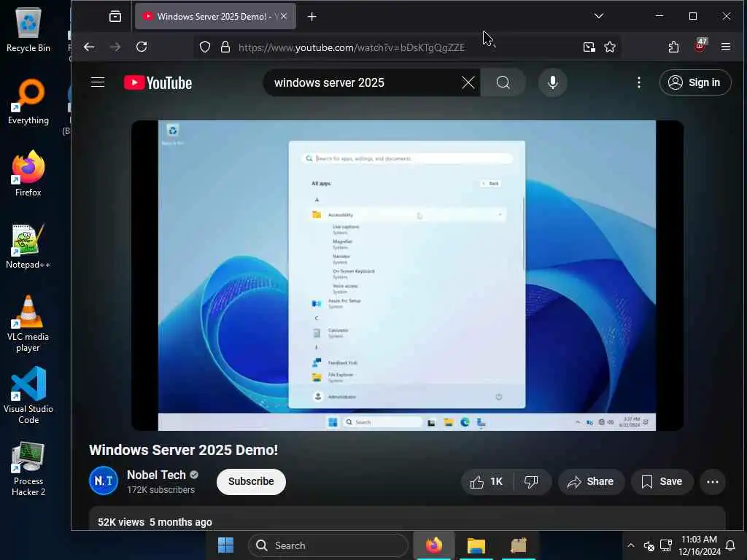Click the 172K subscribers text
The width and height of the screenshot is (747, 560).
(x=160, y=489)
